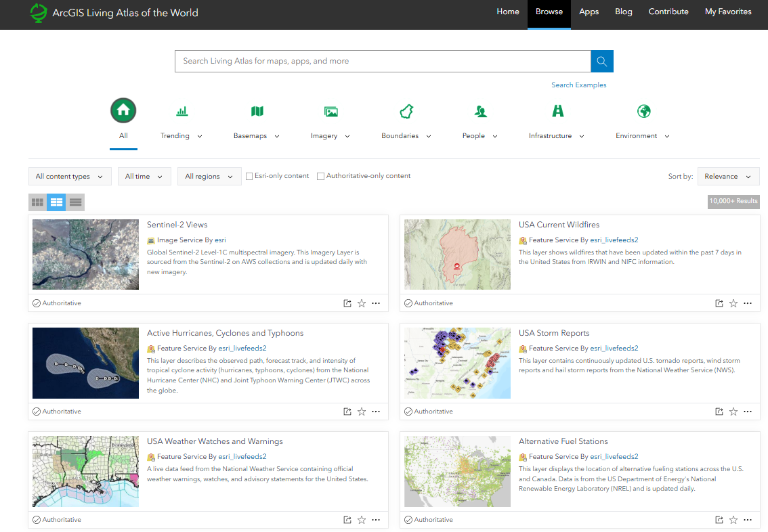Open the All content types dropdown
The image size is (768, 532).
click(70, 176)
